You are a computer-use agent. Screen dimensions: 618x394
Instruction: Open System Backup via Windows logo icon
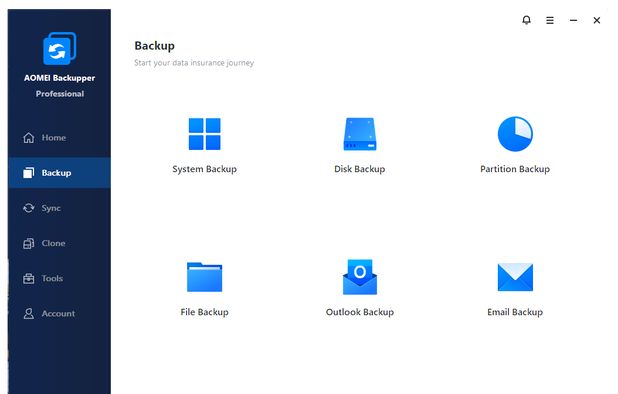coord(205,134)
